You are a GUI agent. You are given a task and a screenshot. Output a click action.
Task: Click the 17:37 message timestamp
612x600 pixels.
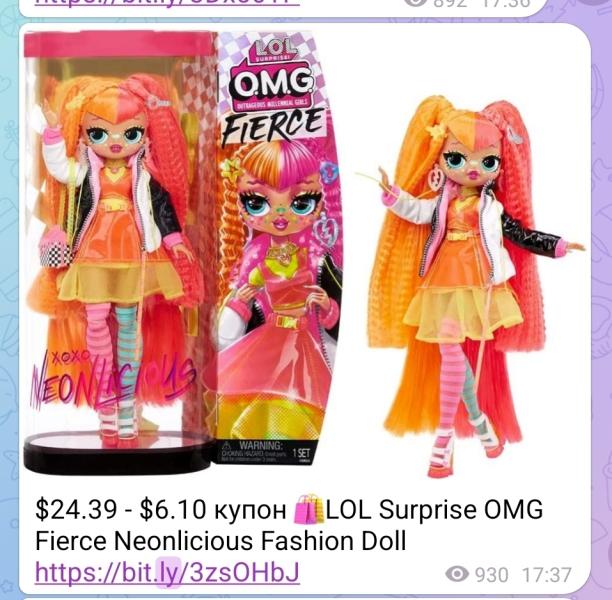(x=547, y=575)
